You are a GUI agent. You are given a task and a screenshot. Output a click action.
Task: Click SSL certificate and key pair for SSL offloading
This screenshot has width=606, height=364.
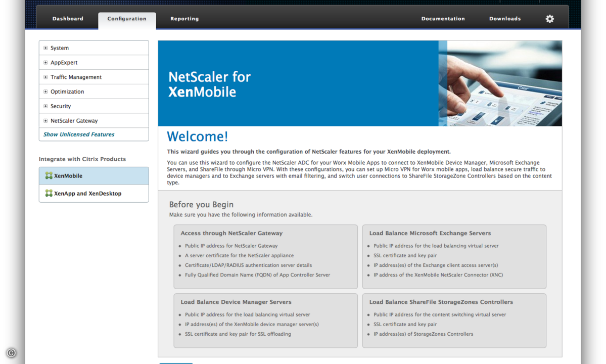[238, 334]
